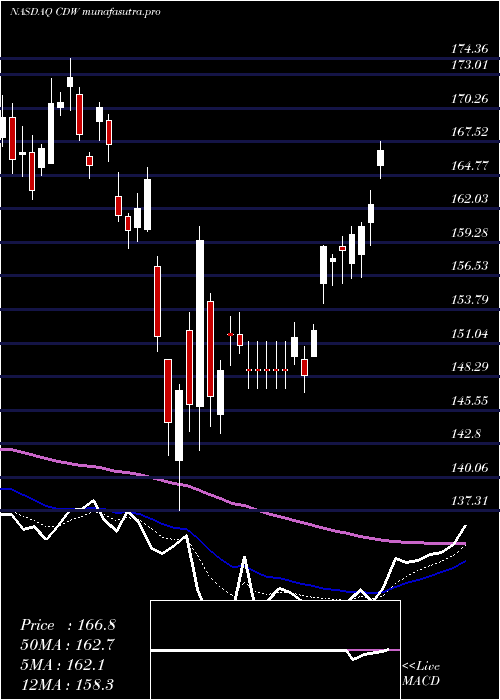The height and width of the screenshot is (700, 500).
Task: Click the latest candlestick near 166
Action: pyautogui.click(x=380, y=159)
